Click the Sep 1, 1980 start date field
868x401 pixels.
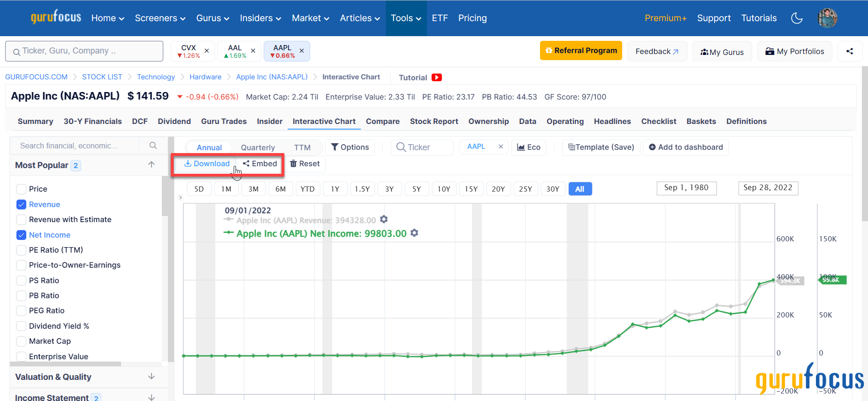(686, 188)
